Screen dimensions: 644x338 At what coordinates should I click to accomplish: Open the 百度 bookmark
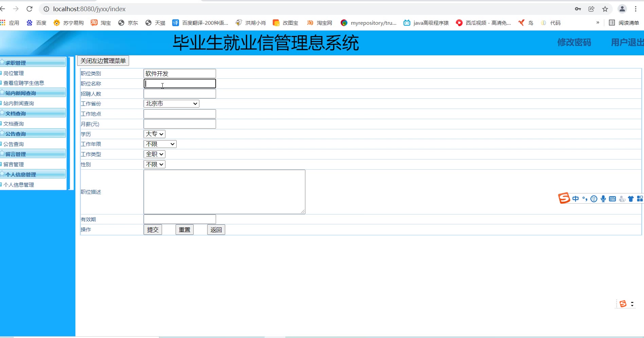pyautogui.click(x=36, y=23)
